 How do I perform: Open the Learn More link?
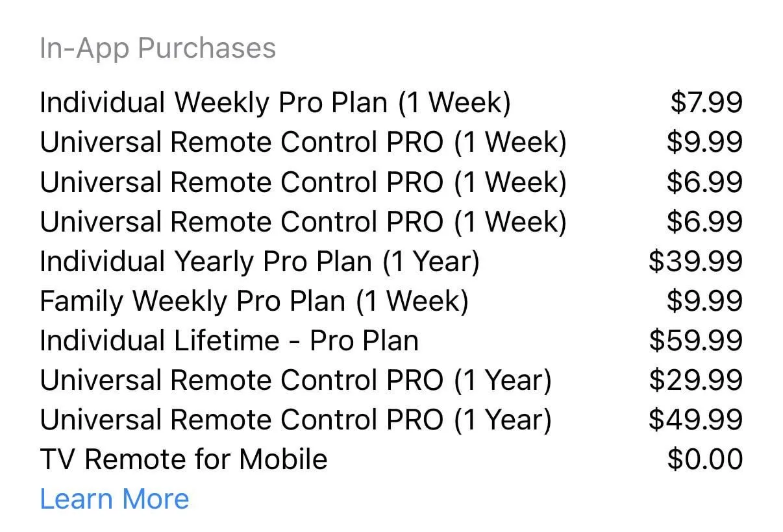[114, 499]
